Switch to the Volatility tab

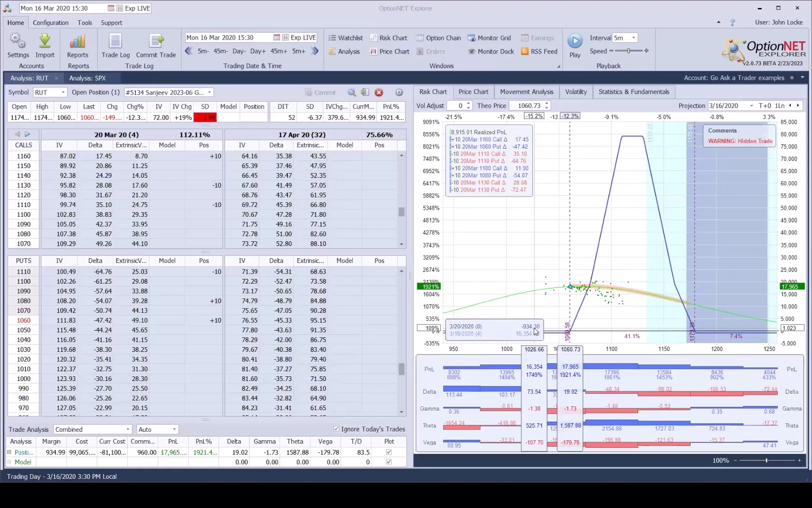[x=576, y=92]
